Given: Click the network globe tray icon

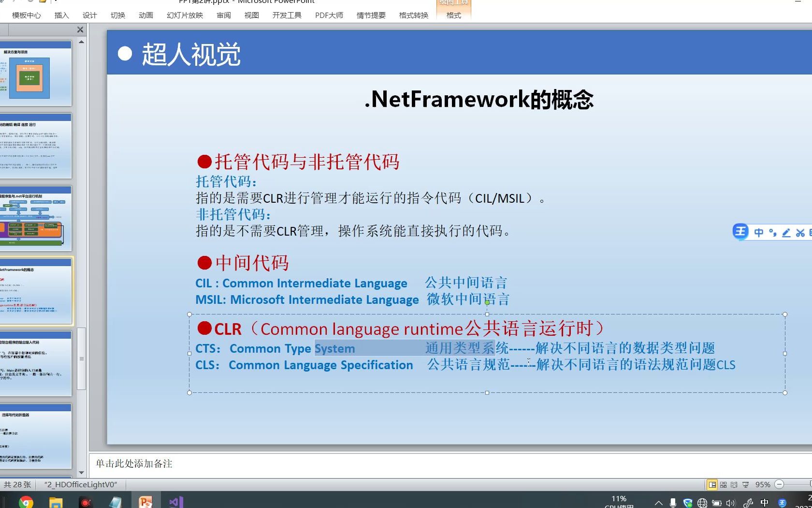Looking at the screenshot, I should coord(702,503).
